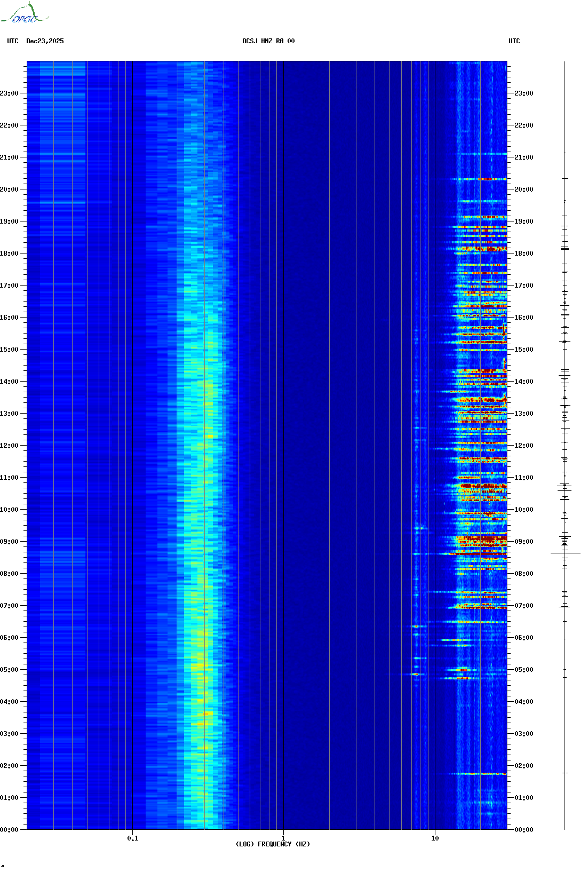This screenshot has width=588, height=872.
Task: Click the 10 Hz frequency tick label
Action: click(x=435, y=838)
